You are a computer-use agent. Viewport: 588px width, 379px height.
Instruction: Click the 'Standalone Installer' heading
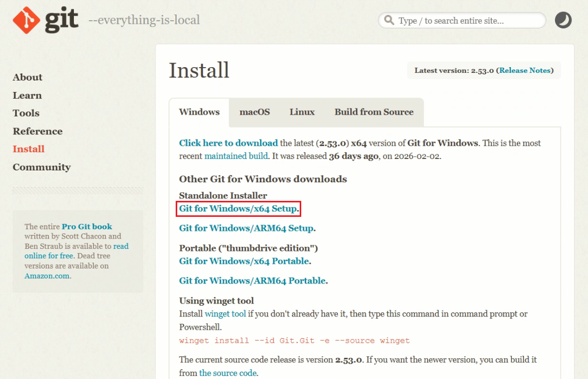tap(223, 196)
